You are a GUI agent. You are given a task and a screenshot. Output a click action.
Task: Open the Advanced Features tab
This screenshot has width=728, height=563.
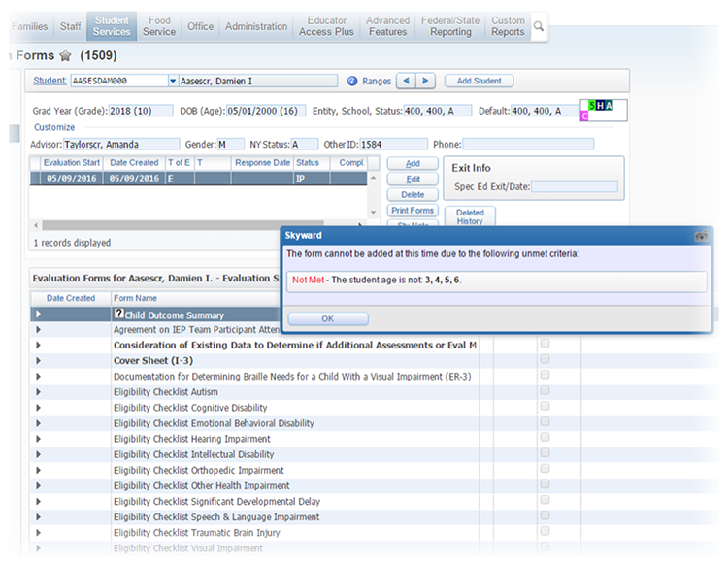click(387, 26)
